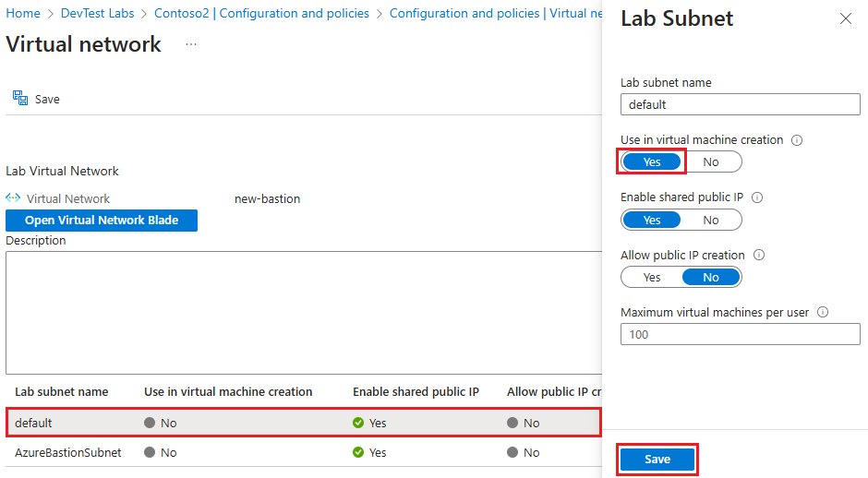Click info icon next to Allow public IP creation
The image size is (868, 478).
(x=759, y=256)
